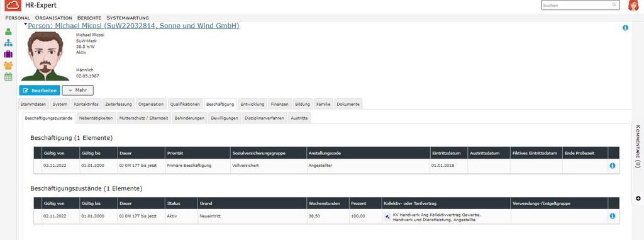
Task: Collapse the Person header triangle
Action: pos(25,25)
